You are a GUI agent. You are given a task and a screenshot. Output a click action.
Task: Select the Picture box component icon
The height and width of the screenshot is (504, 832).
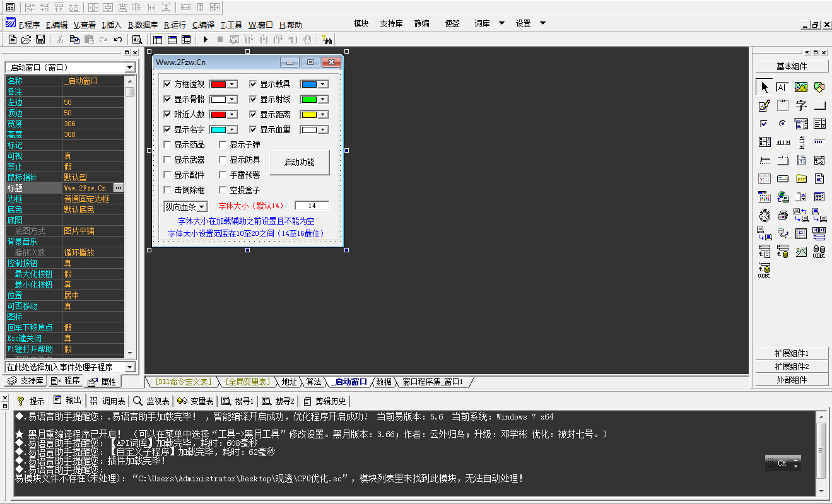click(x=801, y=87)
